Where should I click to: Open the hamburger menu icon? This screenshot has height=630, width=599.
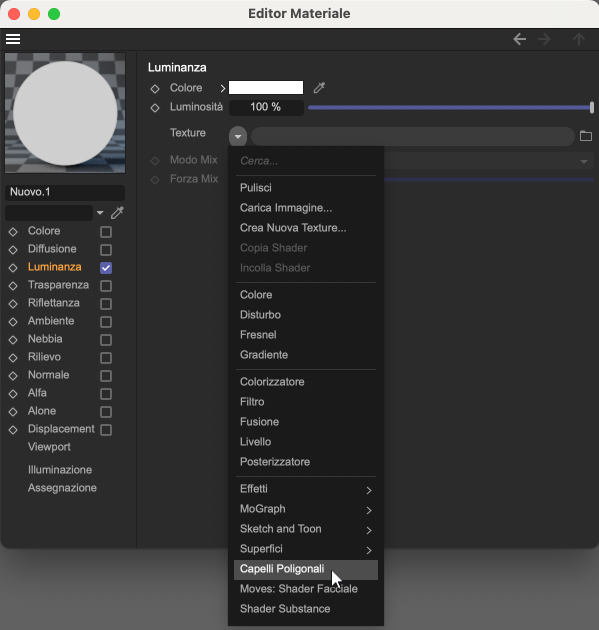click(13, 39)
